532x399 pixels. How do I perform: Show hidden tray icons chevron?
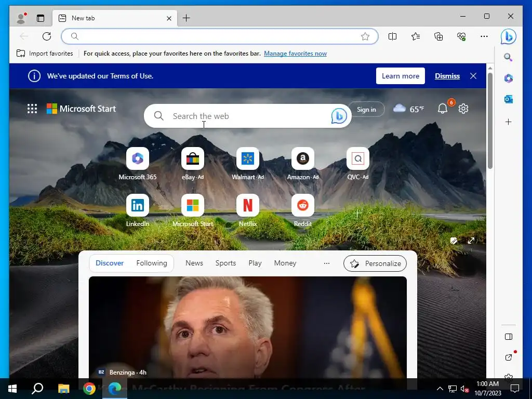click(x=440, y=389)
